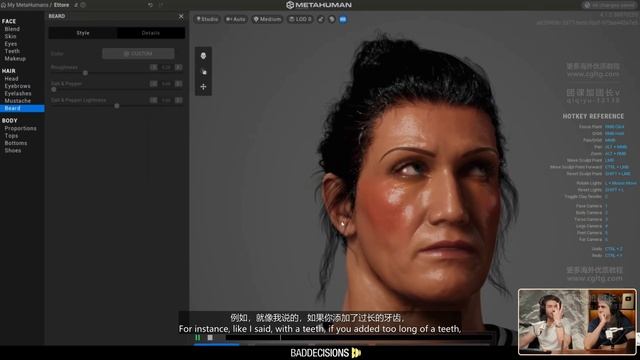
Task: Adjust the Roughness slider handle
Action: pos(85,73)
